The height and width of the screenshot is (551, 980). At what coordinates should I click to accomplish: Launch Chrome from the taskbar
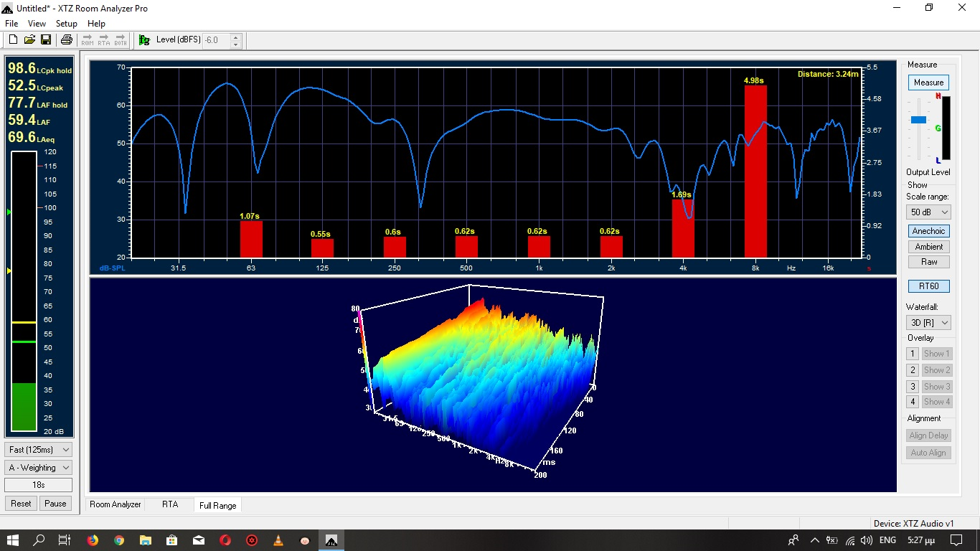(x=119, y=540)
